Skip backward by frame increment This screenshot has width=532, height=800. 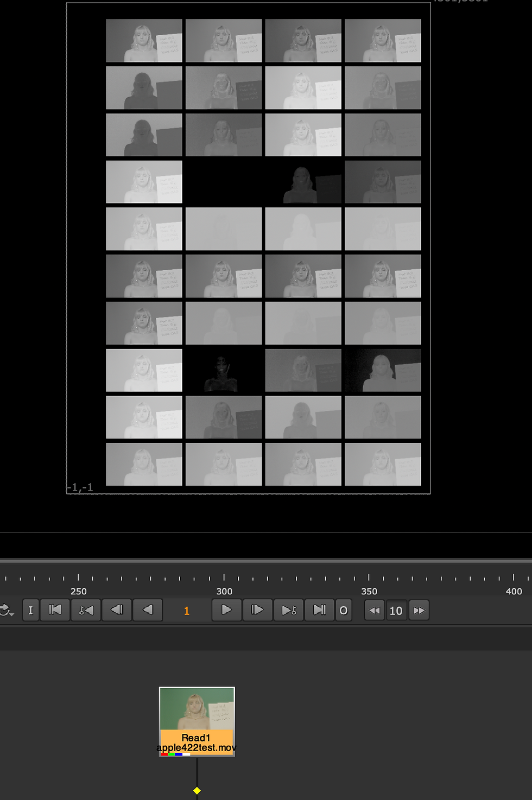click(x=375, y=611)
